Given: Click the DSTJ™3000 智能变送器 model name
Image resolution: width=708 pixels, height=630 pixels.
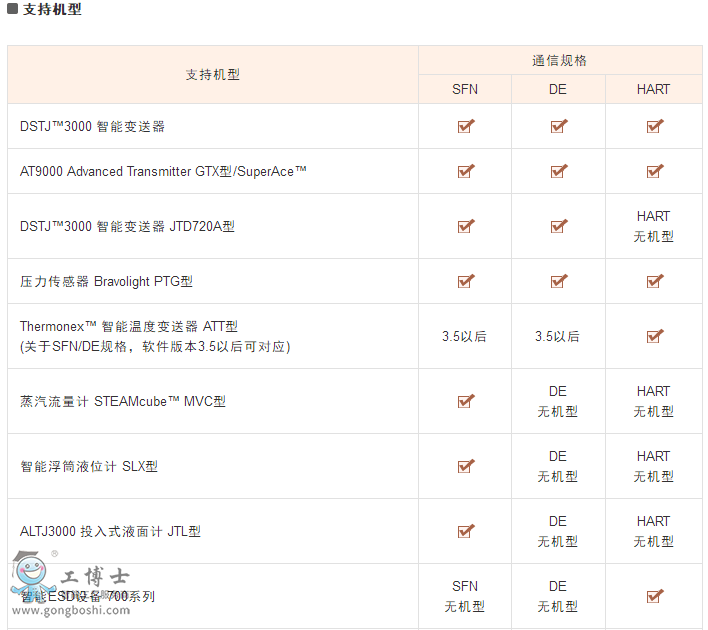Looking at the screenshot, I should [92, 126].
